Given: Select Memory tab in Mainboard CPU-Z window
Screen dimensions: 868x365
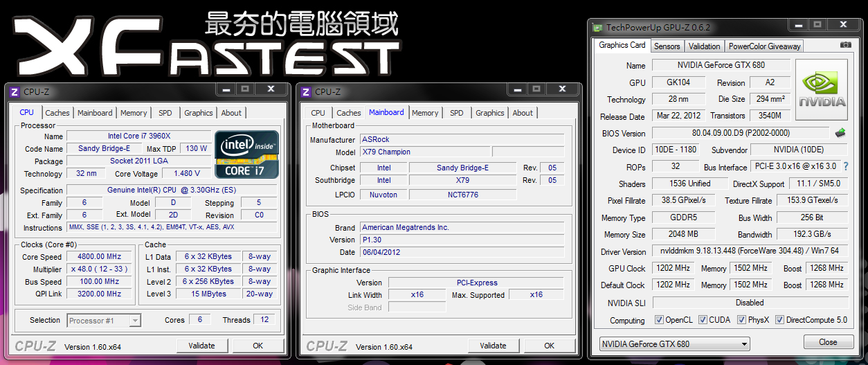Looking at the screenshot, I should tap(425, 113).
